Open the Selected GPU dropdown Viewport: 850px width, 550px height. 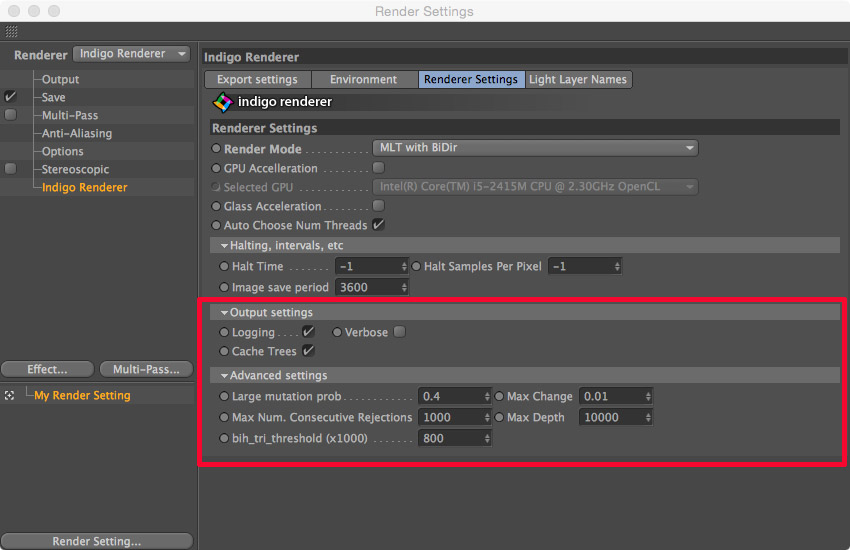click(535, 187)
